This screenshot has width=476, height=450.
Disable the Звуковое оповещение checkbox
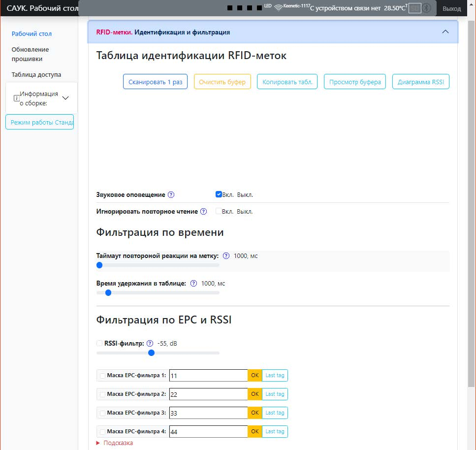219,194
